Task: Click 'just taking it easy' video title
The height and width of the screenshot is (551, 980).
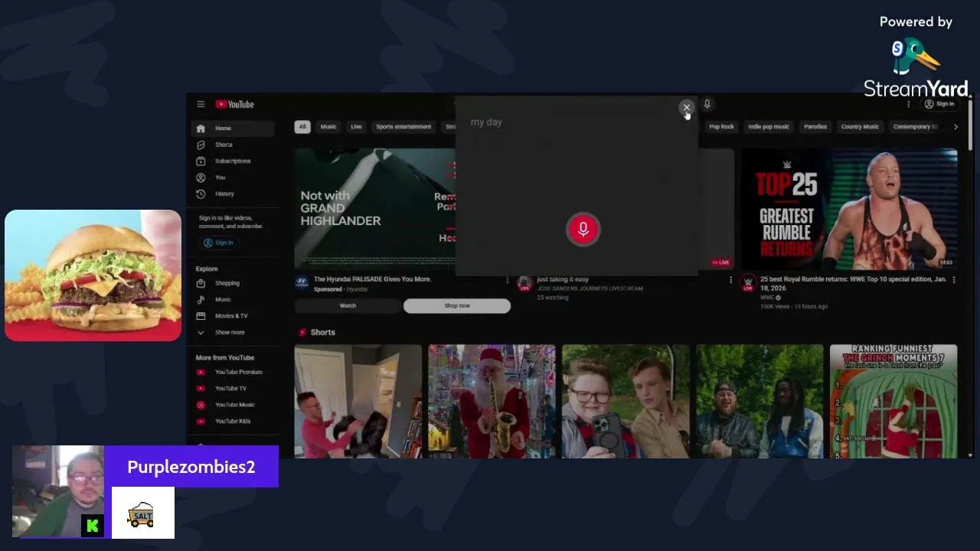Action: (x=563, y=279)
